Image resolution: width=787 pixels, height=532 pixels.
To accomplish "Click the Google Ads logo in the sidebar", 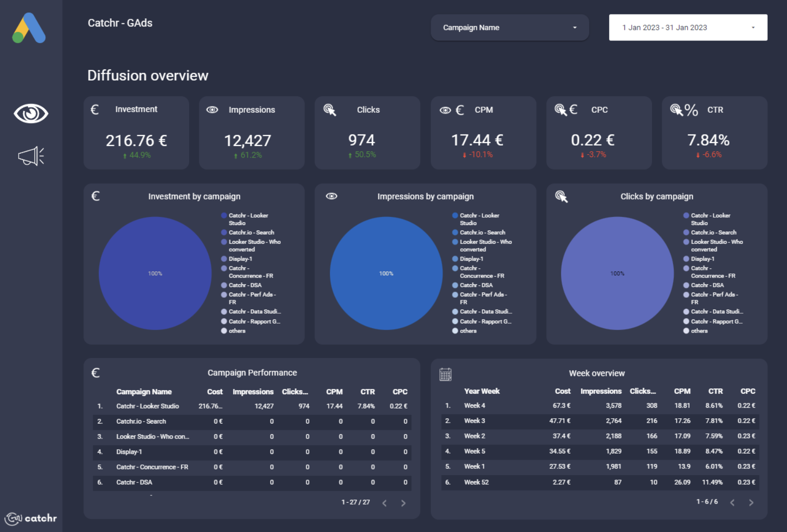I will coord(30,28).
